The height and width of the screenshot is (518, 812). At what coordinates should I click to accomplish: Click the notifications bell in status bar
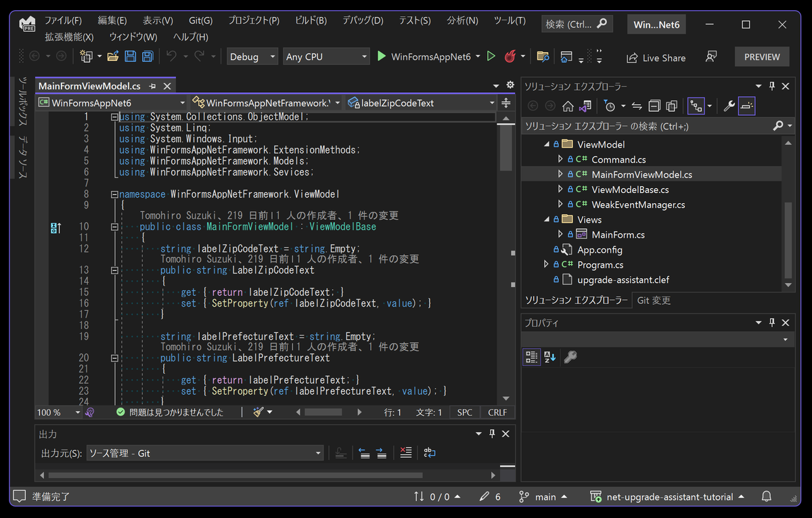[x=766, y=497]
